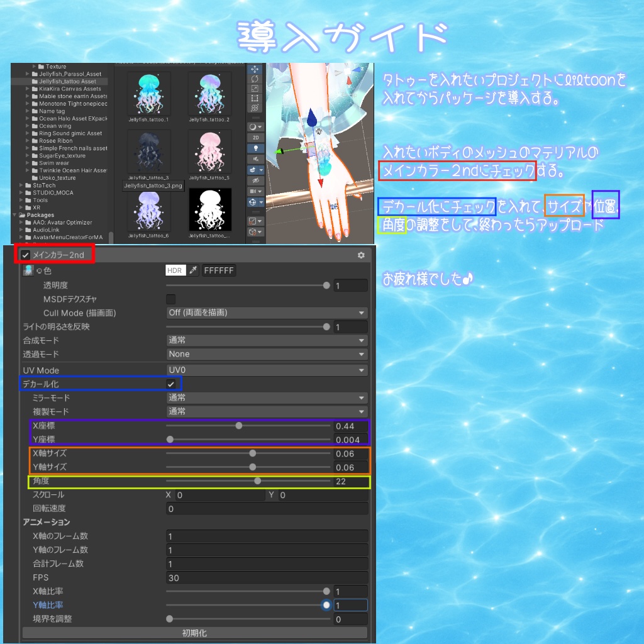Toggle 2D scene view mode
The width and height of the screenshot is (644, 644).
pos(255,138)
